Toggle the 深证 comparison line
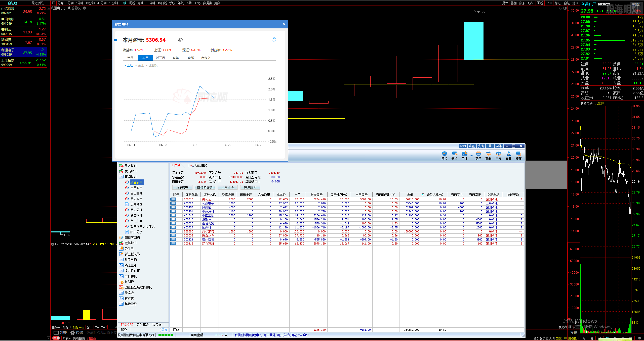Image resolution: width=644 pixels, height=341 pixels. tap(140, 65)
